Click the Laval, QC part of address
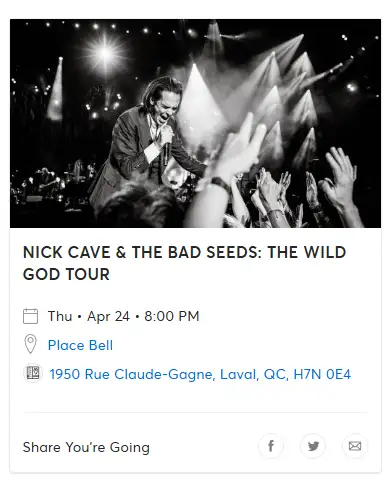 pyautogui.click(x=253, y=374)
